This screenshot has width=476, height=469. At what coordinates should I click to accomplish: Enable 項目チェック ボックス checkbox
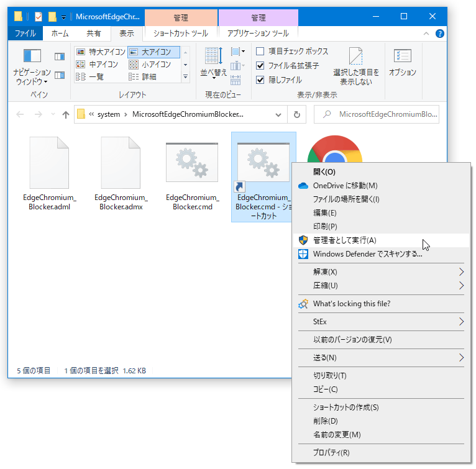tap(260, 52)
